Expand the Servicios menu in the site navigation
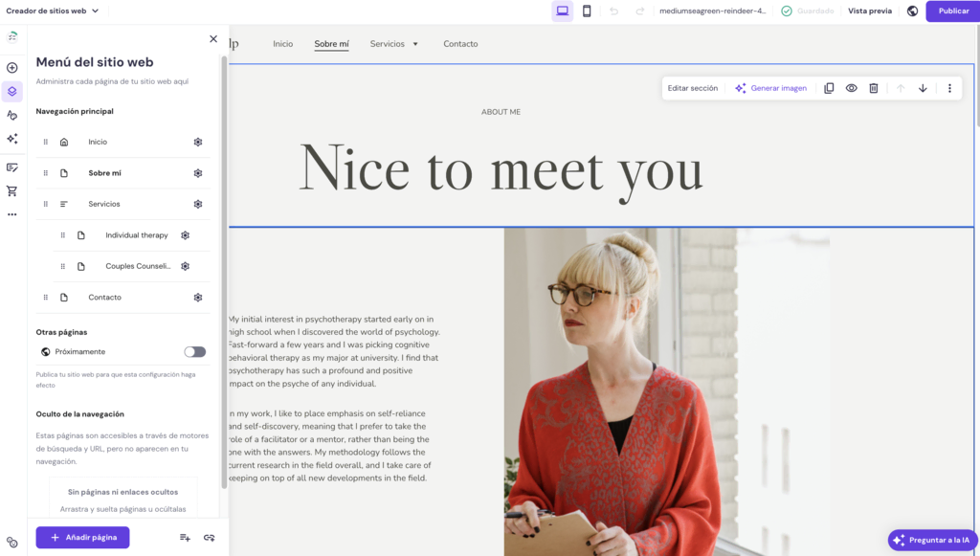 [x=394, y=44]
